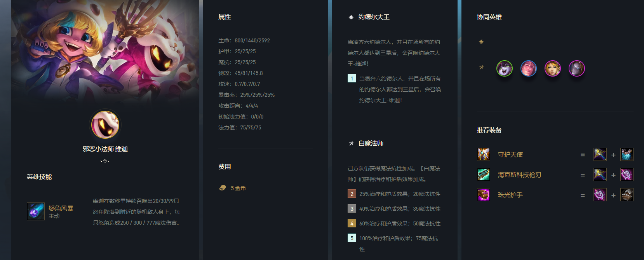The width and height of the screenshot is (644, 260).
Task: Click the sword component in the 守护天使 row
Action: pos(600,154)
